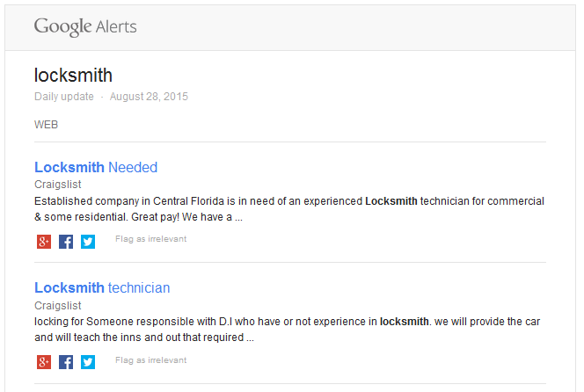Share Locksmith technician on Google+
This screenshot has width=584, height=392.
44,362
